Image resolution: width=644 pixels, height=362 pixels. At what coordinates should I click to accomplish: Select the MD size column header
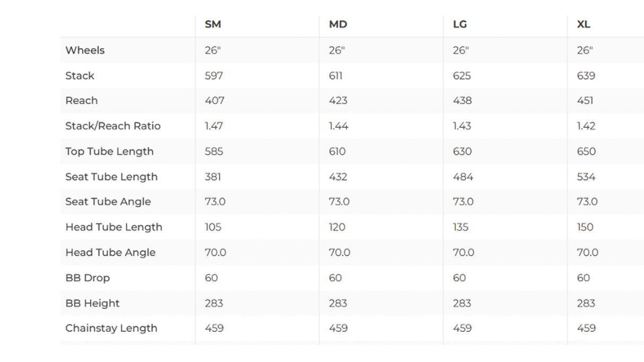click(x=338, y=24)
